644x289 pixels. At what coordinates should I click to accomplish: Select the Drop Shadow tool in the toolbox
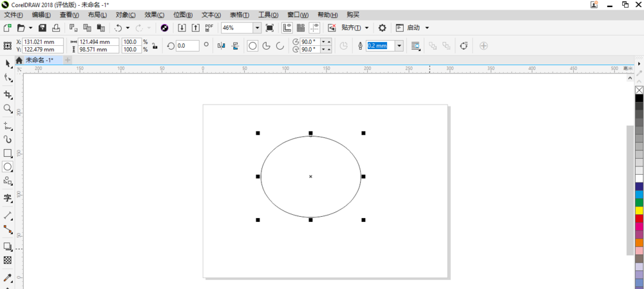(7, 246)
